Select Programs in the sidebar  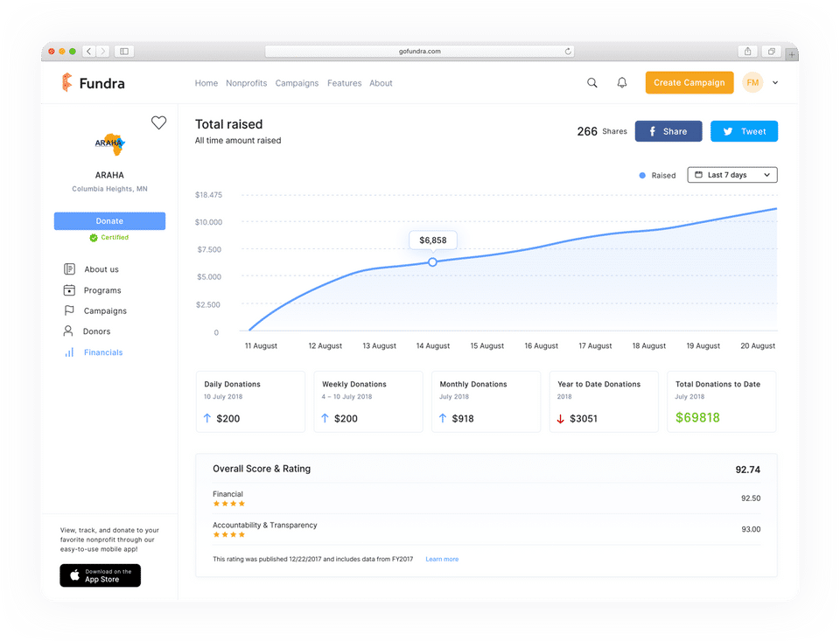click(x=93, y=290)
